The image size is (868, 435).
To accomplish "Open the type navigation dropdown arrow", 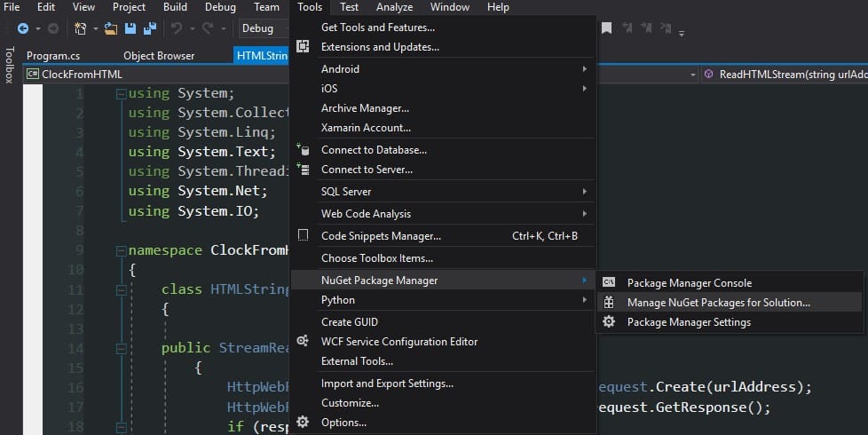I will pyautogui.click(x=692, y=75).
